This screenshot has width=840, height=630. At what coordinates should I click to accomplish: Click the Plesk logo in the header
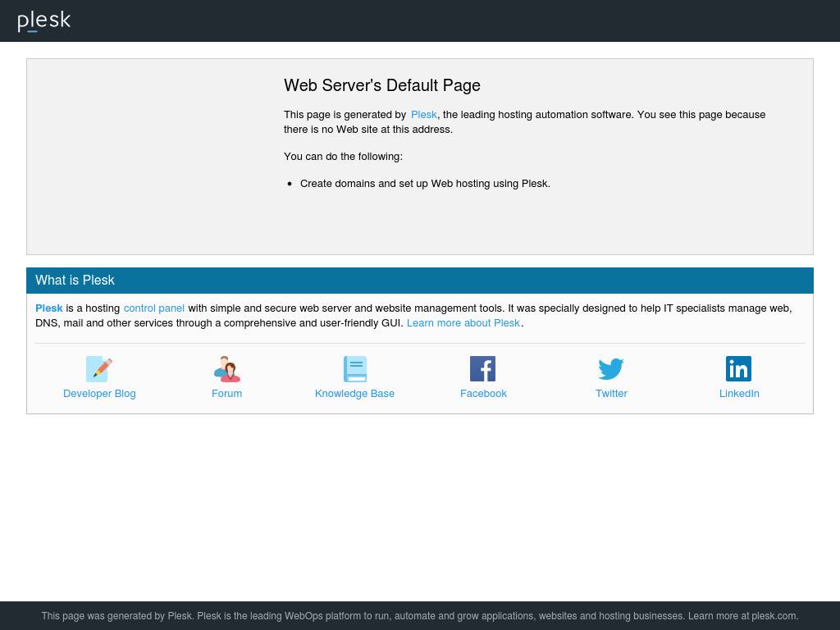coord(44,21)
